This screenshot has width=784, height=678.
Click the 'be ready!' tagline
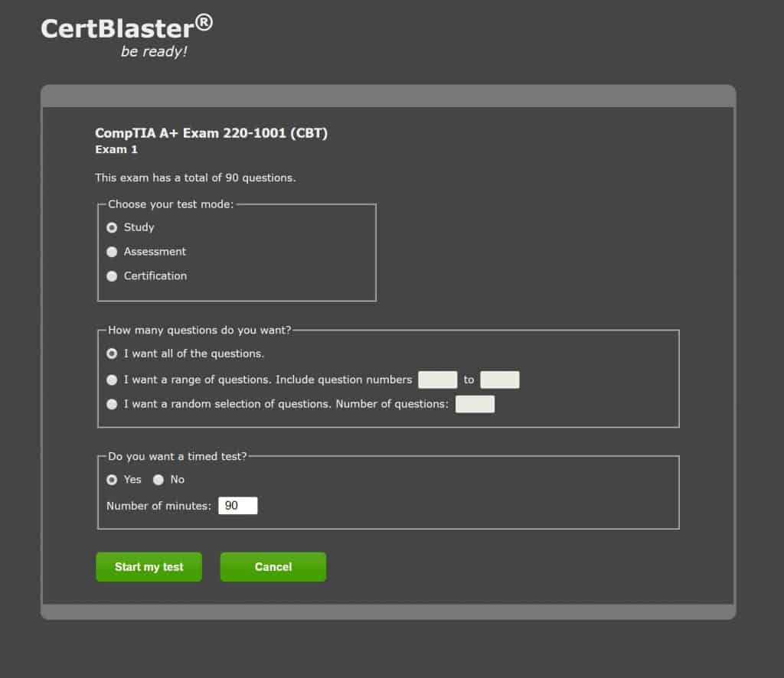pos(154,51)
